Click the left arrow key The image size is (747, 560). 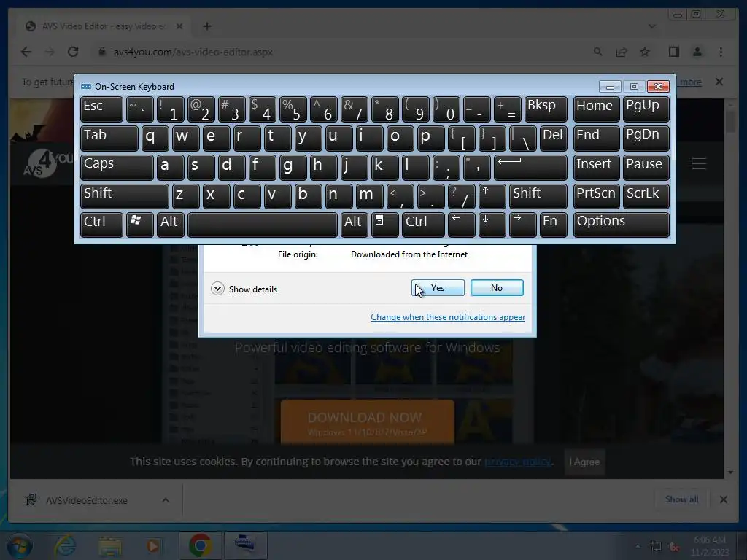[461, 225]
